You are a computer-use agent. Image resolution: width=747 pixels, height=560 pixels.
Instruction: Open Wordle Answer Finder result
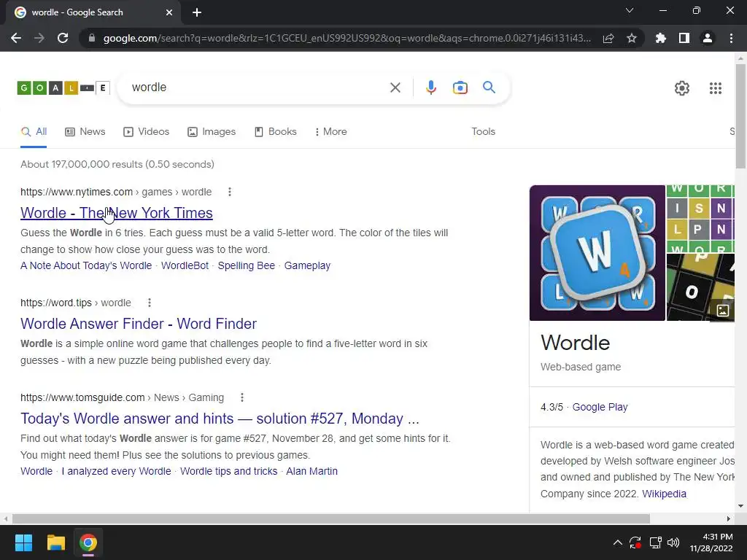[x=139, y=324]
